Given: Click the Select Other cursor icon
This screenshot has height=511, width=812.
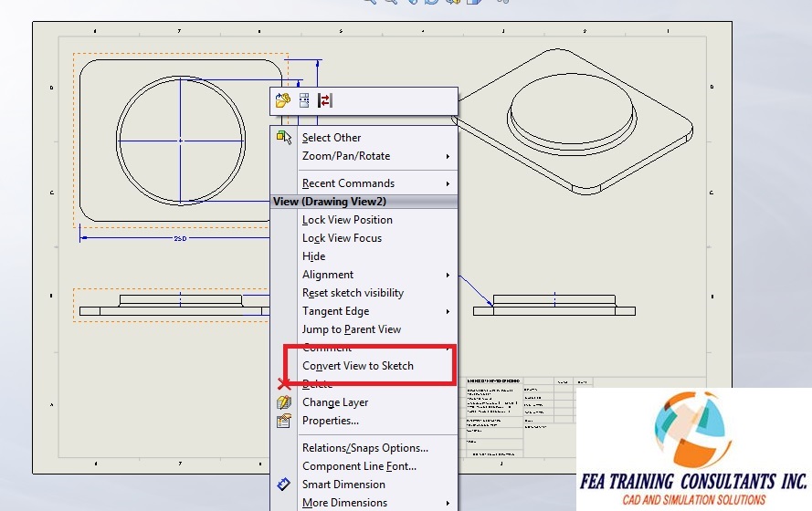Looking at the screenshot, I should click(x=284, y=137).
